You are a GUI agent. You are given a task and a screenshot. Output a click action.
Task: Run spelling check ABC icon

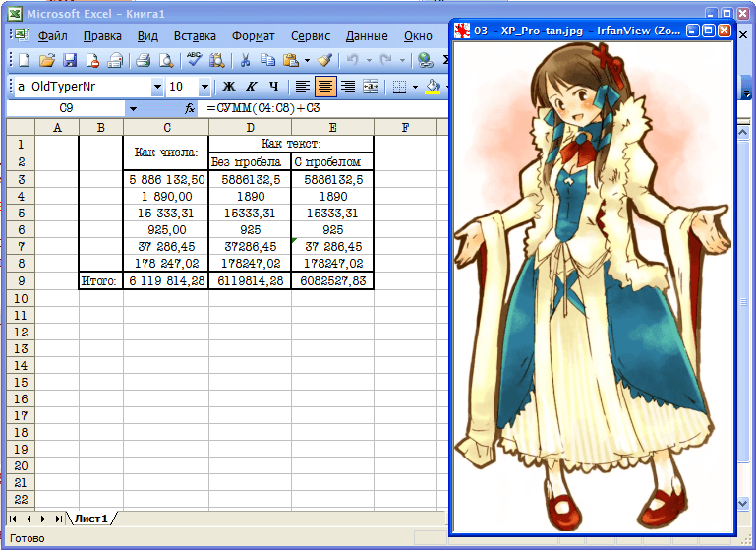pos(194,60)
